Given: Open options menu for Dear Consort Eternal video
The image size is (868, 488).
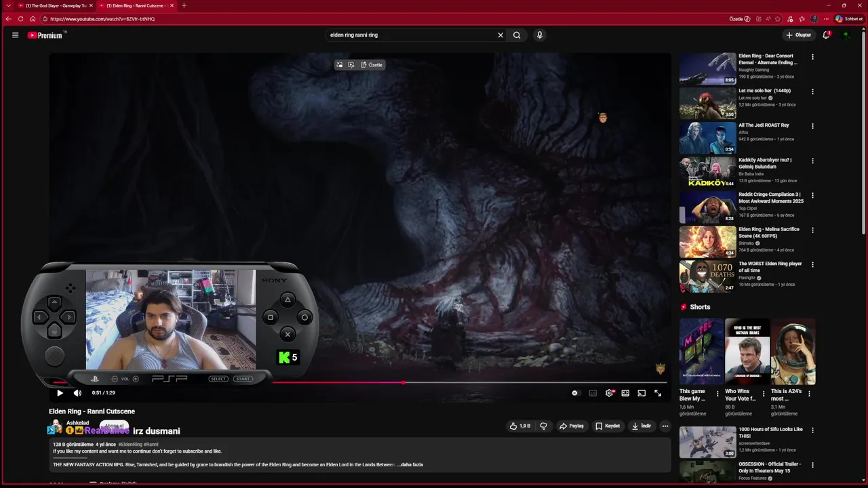Looking at the screenshot, I should [812, 57].
